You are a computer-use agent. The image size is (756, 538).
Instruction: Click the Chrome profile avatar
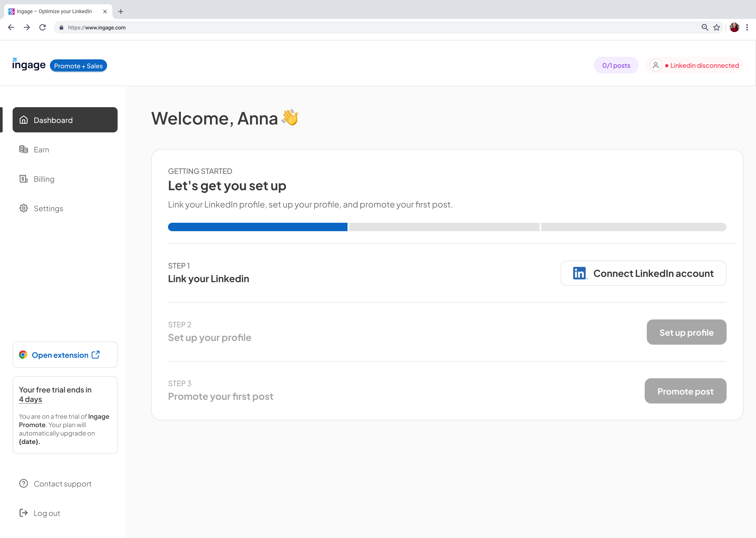pos(734,28)
